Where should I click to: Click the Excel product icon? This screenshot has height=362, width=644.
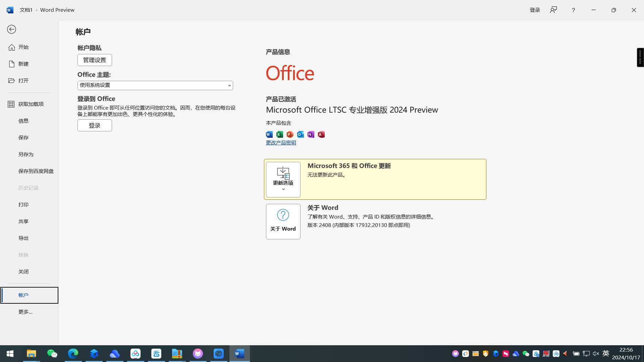coord(280,134)
